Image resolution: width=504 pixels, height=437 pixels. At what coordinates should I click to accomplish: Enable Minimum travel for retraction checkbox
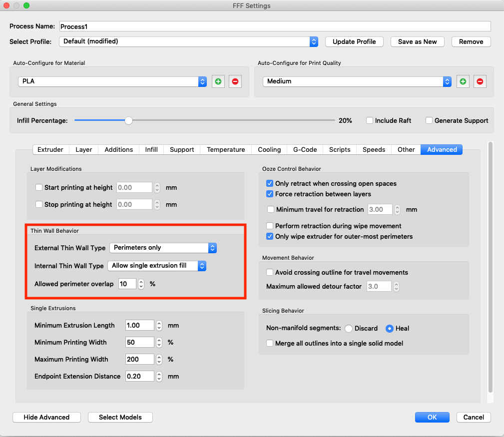[x=271, y=209]
